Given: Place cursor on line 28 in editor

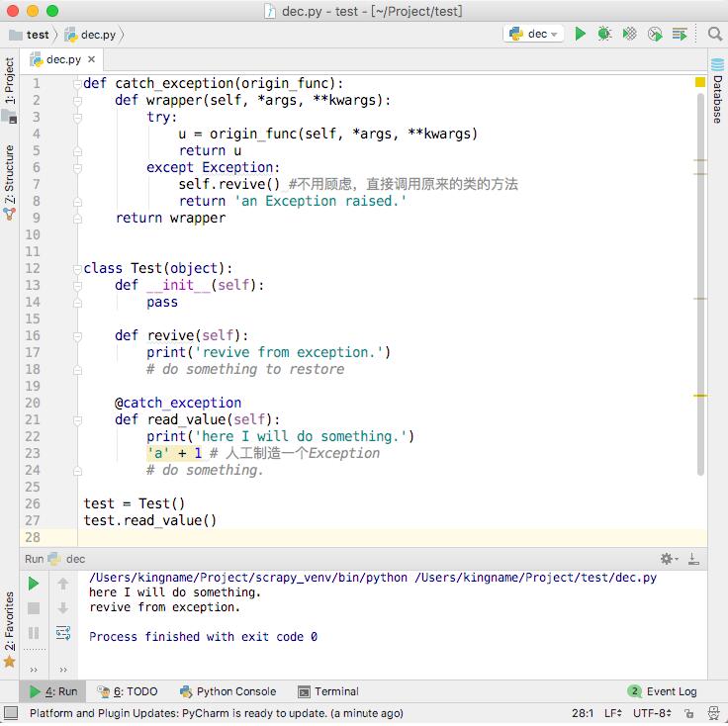Looking at the screenshot, I should pyautogui.click(x=393, y=538).
